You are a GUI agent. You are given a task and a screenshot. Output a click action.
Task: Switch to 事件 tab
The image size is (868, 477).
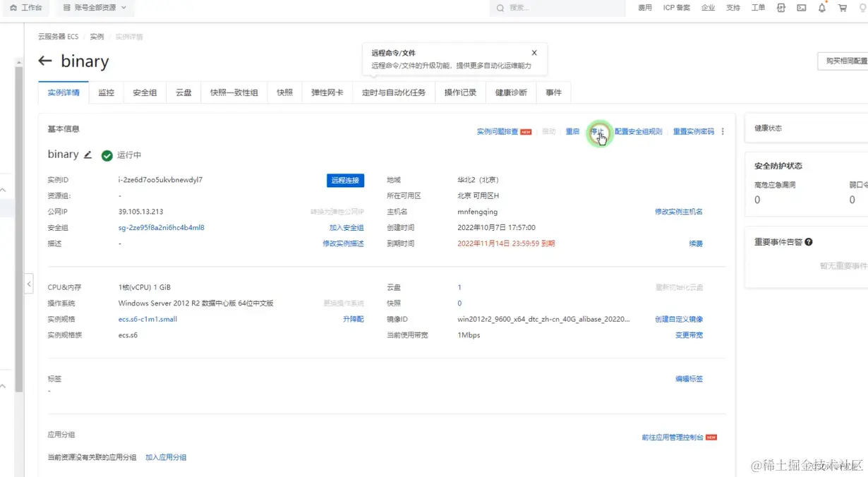click(x=553, y=92)
